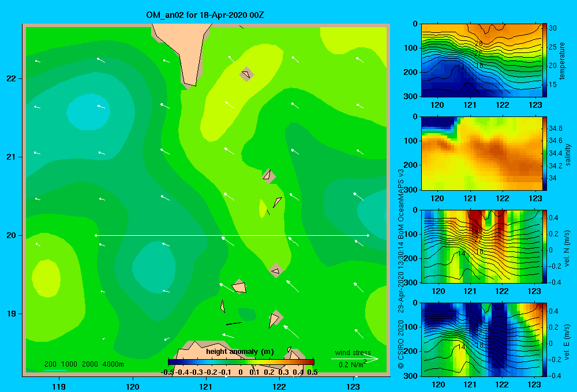Click the plot title OM_an02 for 18-Apr-2020 00Z
Screen dimensions: 577x392
(205, 15)
